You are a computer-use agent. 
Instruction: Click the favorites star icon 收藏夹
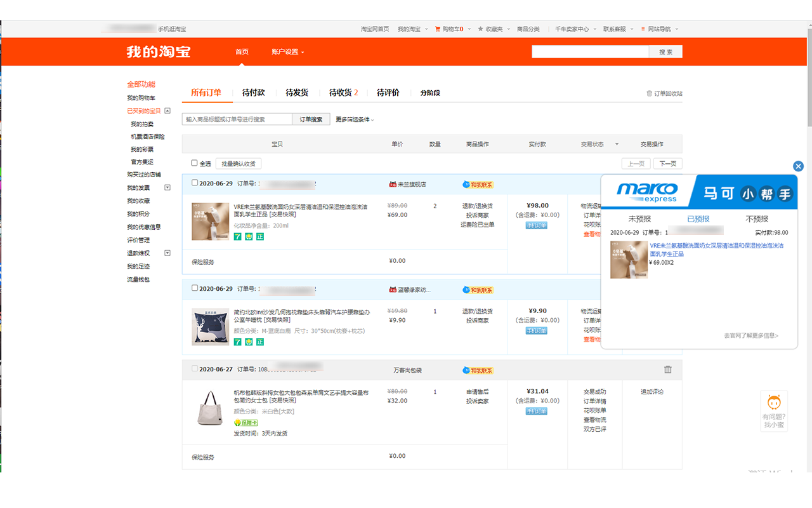(480, 29)
